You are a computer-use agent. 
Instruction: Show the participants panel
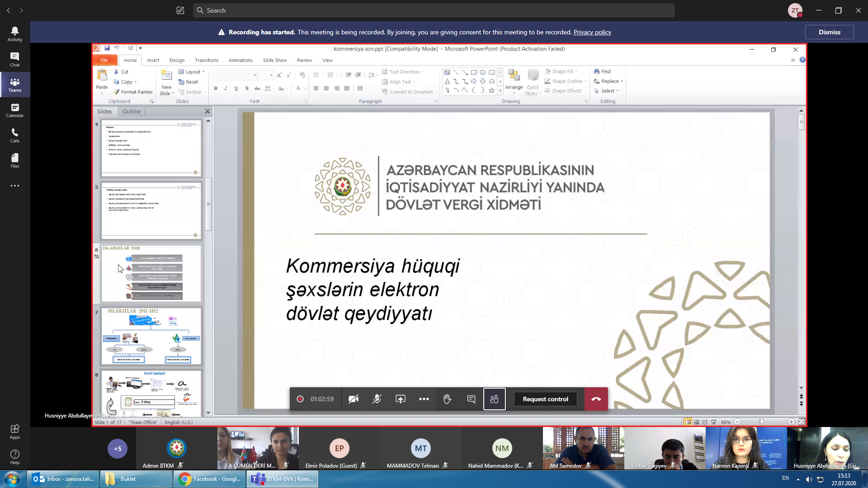pos(495,399)
